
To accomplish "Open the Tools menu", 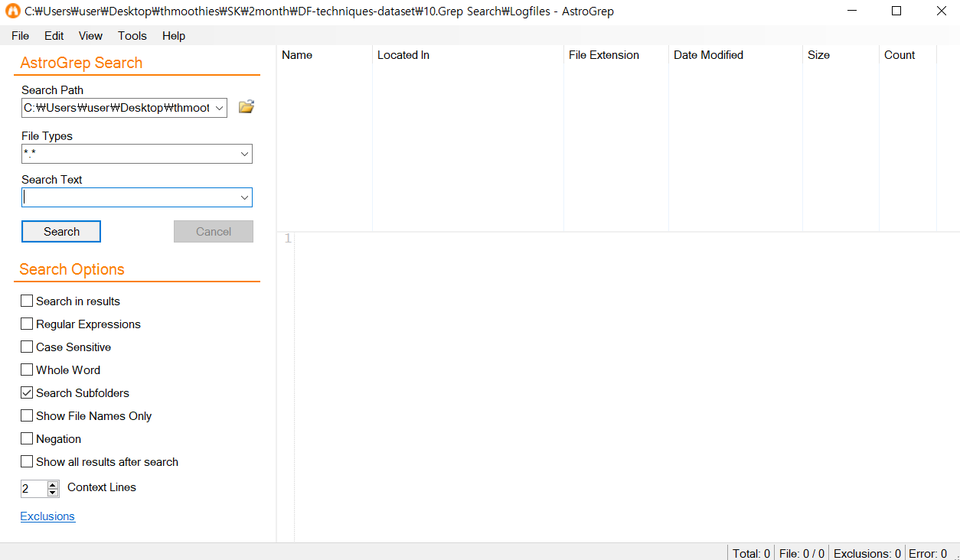I will pyautogui.click(x=132, y=36).
